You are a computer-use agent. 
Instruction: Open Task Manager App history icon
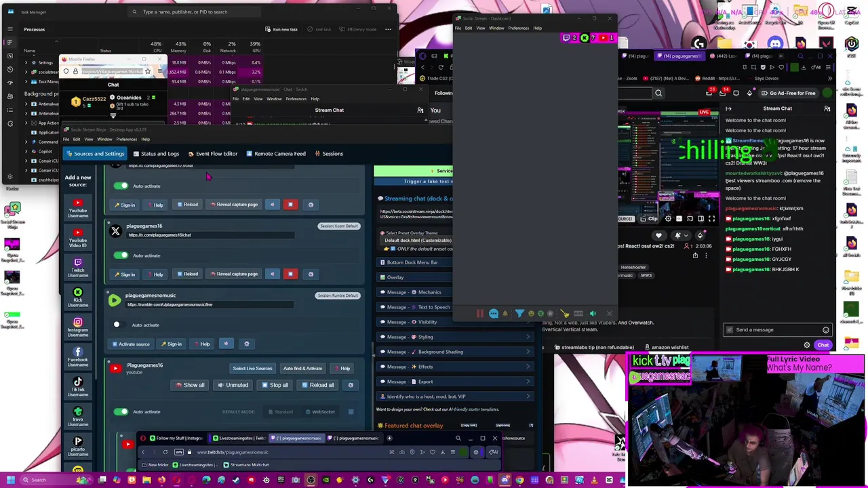(x=10, y=69)
